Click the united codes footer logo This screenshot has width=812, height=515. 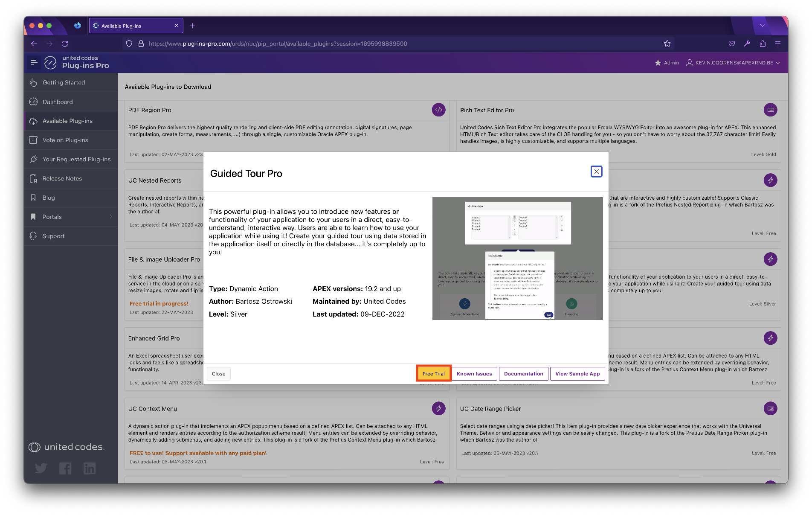pos(67,447)
